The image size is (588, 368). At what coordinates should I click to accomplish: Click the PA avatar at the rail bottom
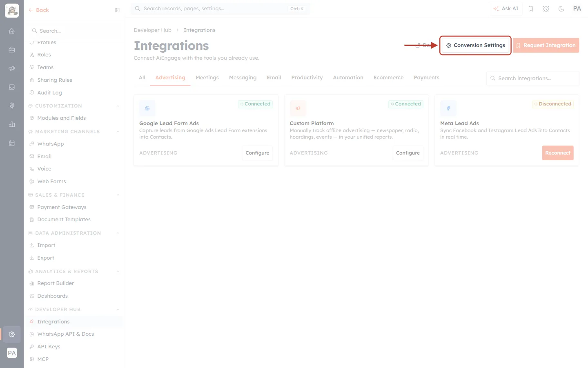coord(12,353)
